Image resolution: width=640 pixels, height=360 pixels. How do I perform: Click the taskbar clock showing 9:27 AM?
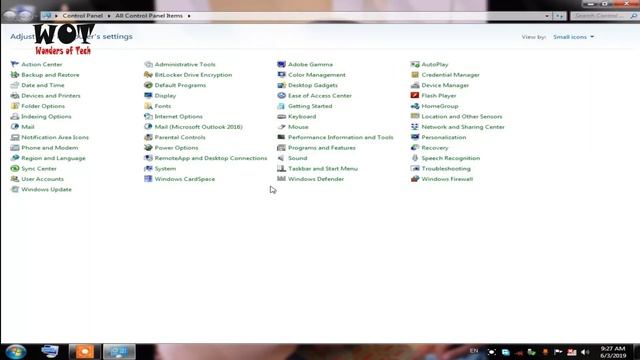613,352
